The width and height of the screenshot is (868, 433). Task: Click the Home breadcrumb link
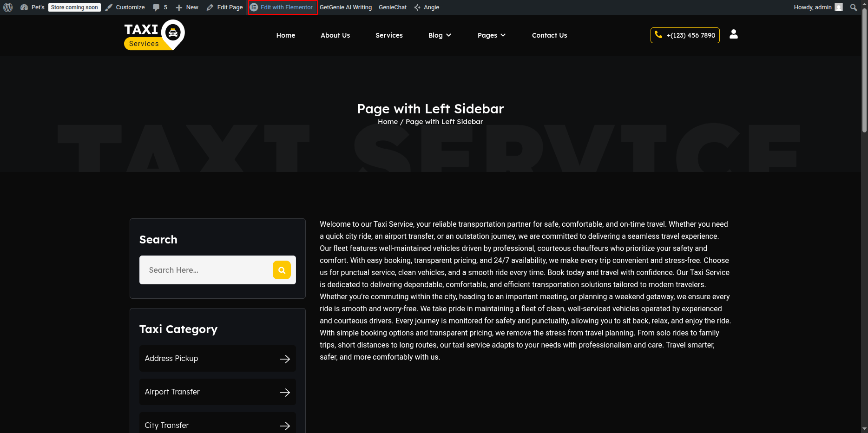388,122
